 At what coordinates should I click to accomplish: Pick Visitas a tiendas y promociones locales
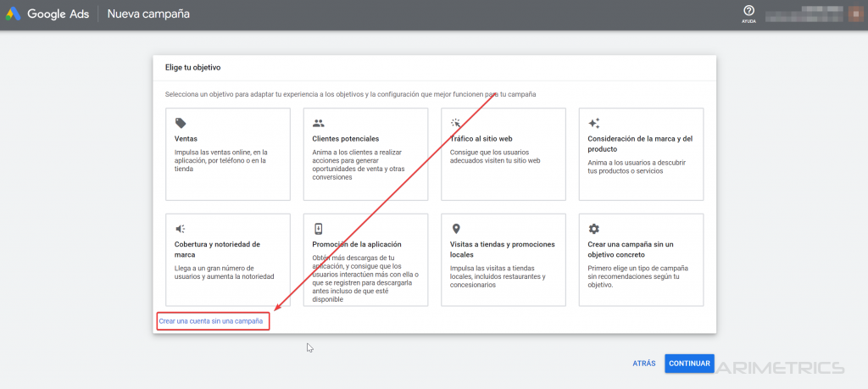click(504, 259)
